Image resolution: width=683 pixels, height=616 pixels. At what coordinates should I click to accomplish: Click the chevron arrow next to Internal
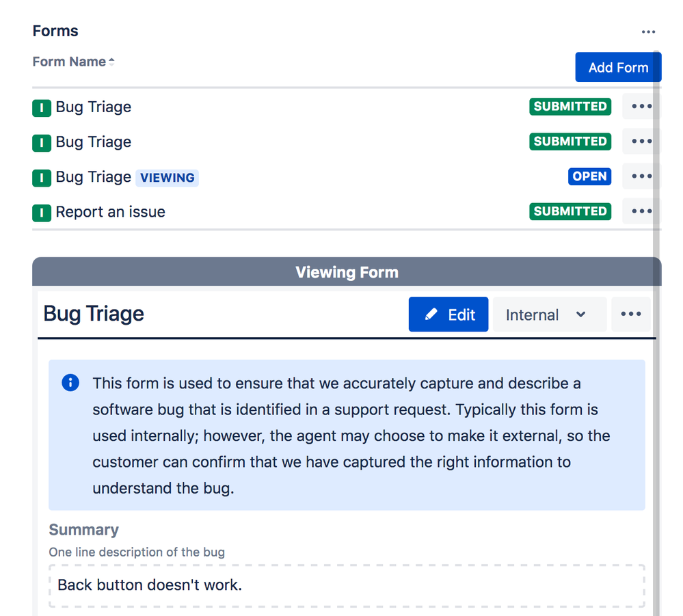(x=580, y=314)
